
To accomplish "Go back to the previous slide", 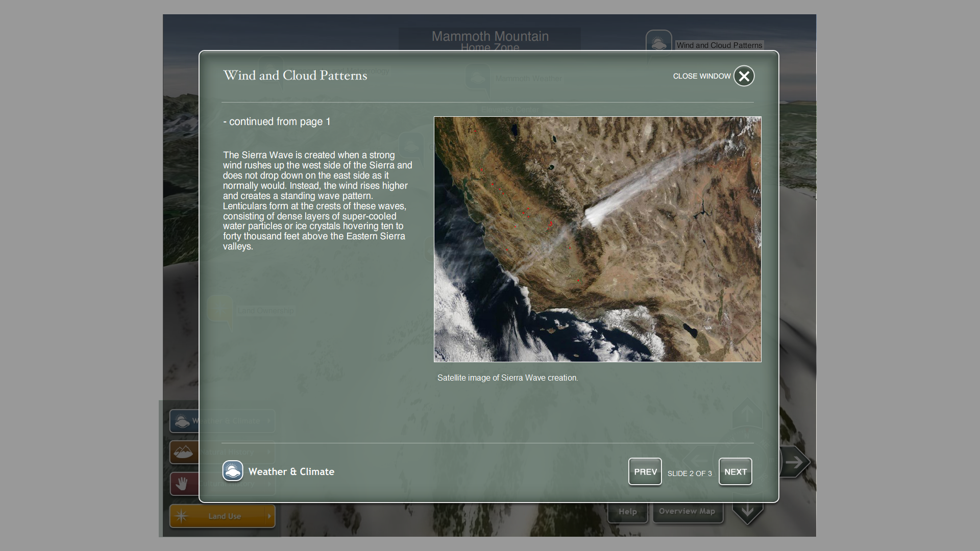I will point(645,471).
